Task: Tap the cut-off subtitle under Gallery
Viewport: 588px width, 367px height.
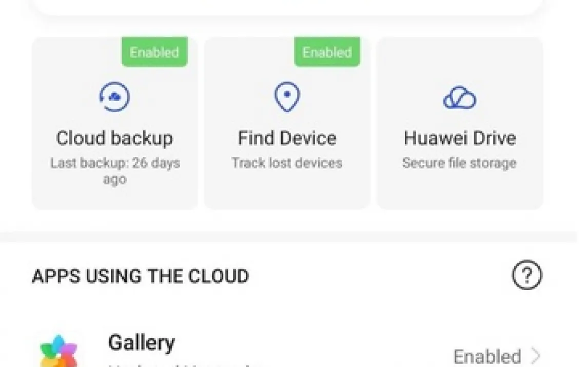Action: coord(185,365)
